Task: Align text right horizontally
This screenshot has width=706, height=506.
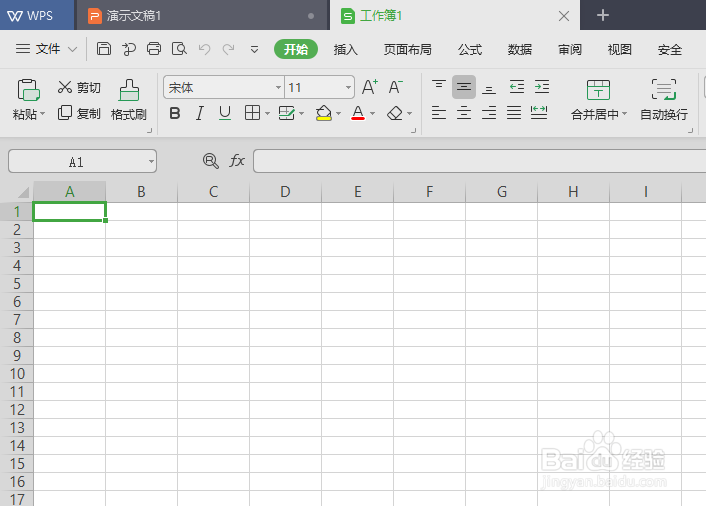Action: (489, 113)
